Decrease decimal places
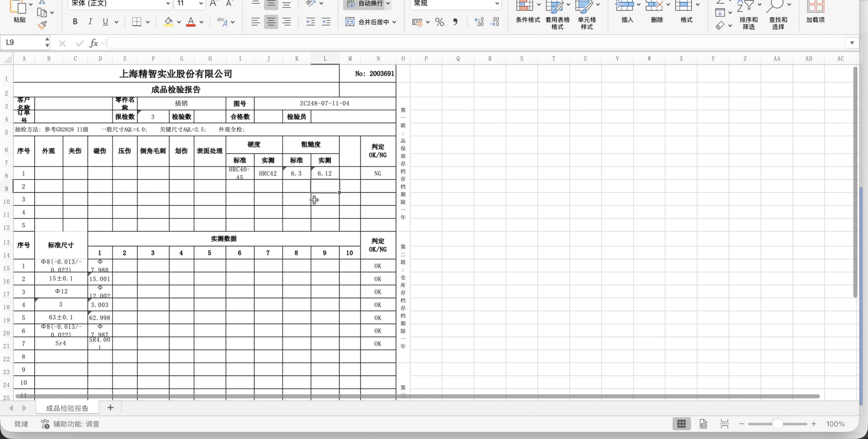Image resolution: width=868 pixels, height=439 pixels. click(x=495, y=22)
